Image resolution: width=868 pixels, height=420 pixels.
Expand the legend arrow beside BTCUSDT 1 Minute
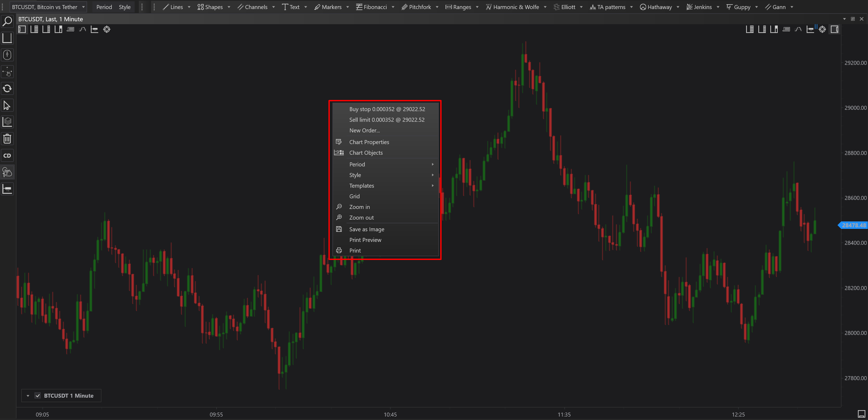click(x=28, y=396)
